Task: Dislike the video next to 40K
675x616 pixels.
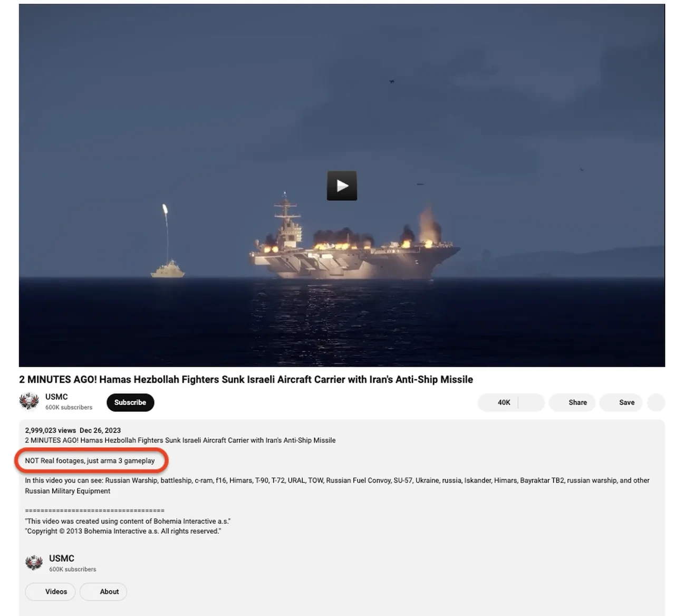Action: click(x=532, y=402)
